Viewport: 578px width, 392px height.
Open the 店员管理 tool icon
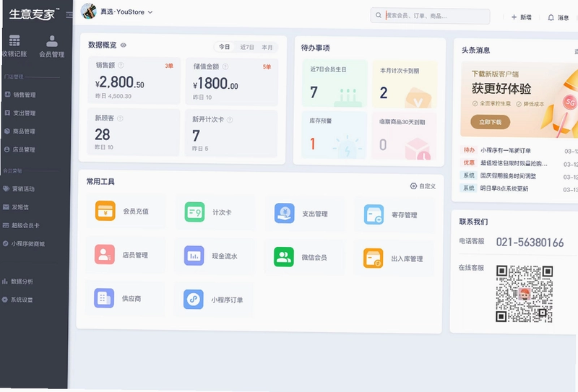pos(105,254)
